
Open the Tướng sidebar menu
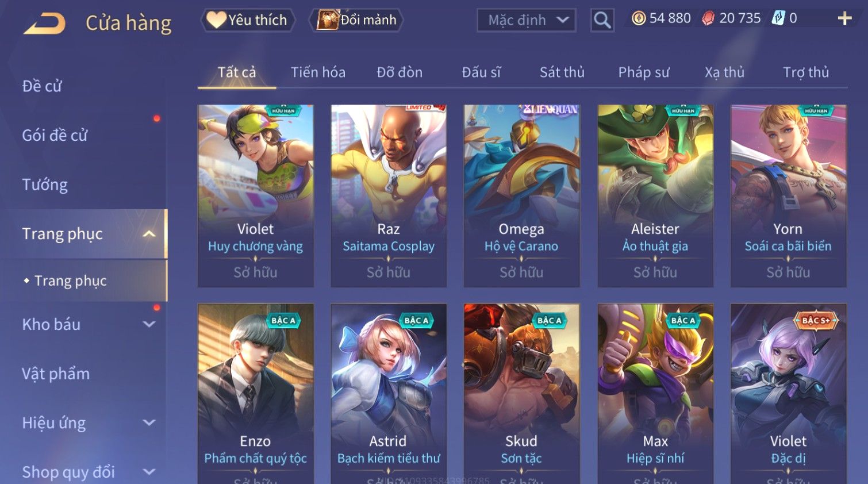click(x=45, y=185)
